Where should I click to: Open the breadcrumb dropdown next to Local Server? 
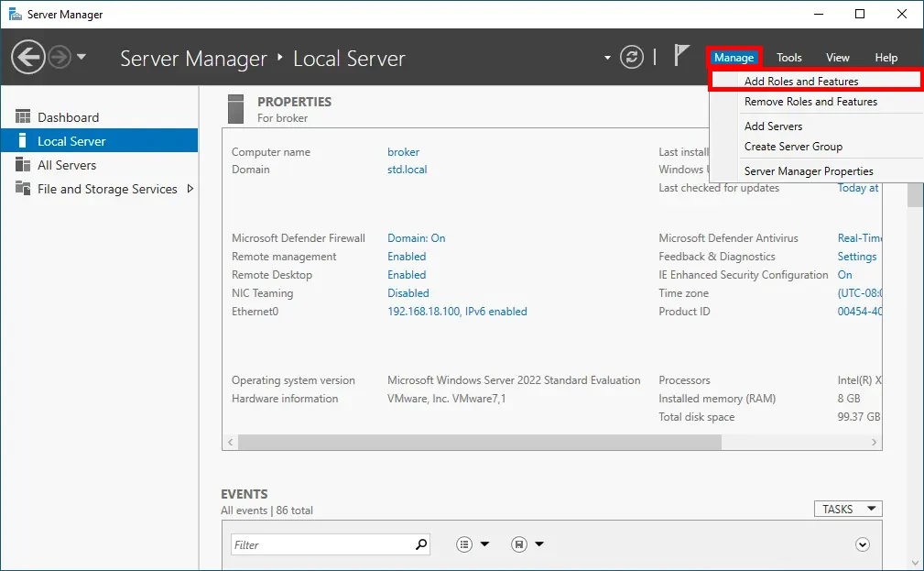pyautogui.click(x=605, y=57)
